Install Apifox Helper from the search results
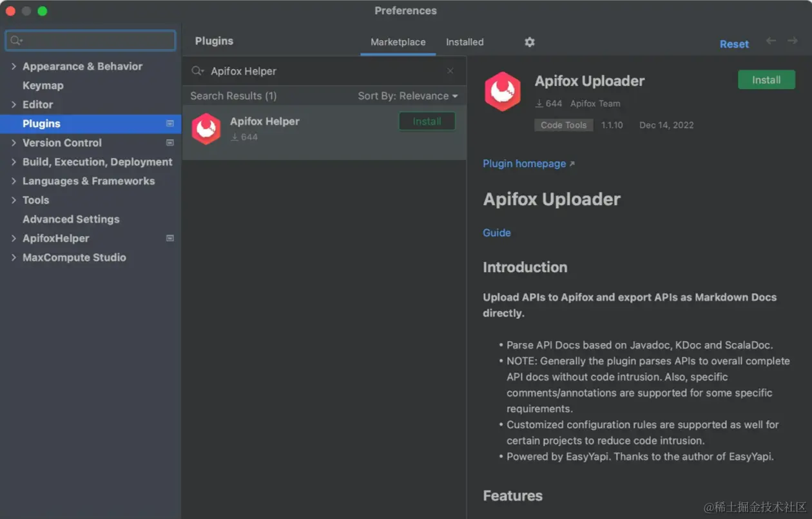 427,121
